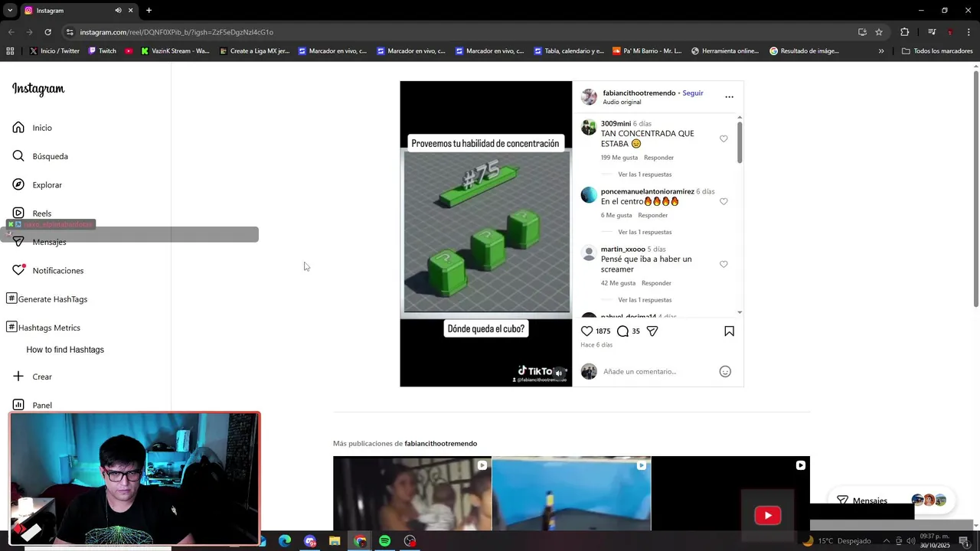Open middle blue thumbnail post
The height and width of the screenshot is (551, 980).
[x=571, y=494]
